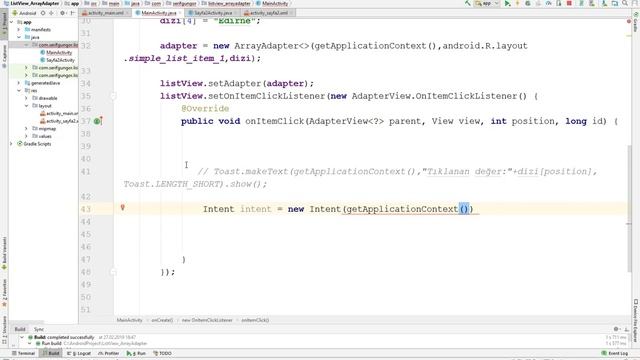Screen dimensions: 640x360
Task: Expand the mipmap folder
Action: [27, 129]
